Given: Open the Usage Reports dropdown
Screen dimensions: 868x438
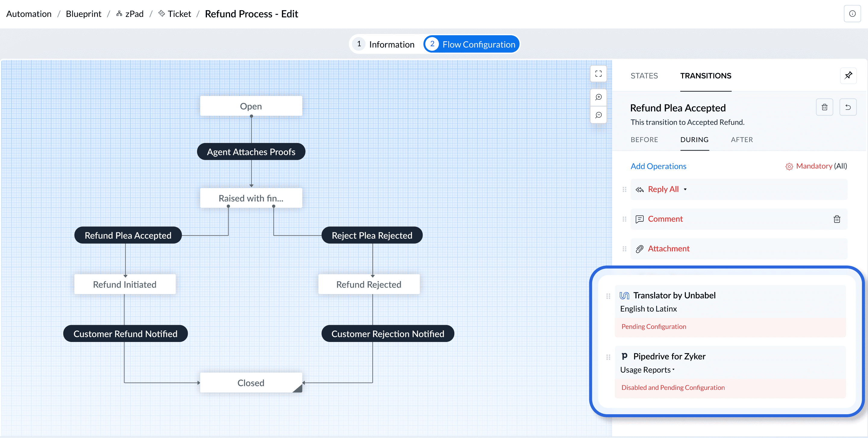Looking at the screenshot, I should tap(647, 370).
